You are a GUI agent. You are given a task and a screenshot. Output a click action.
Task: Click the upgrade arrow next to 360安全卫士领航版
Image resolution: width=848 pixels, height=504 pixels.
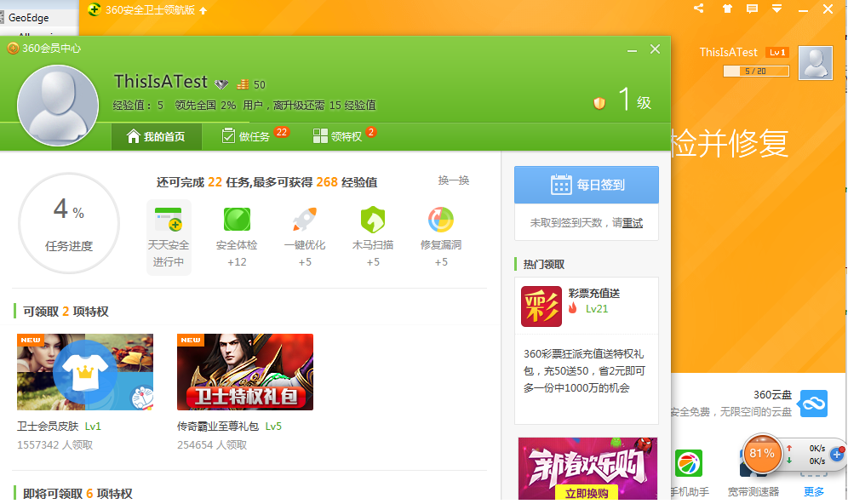203,10
